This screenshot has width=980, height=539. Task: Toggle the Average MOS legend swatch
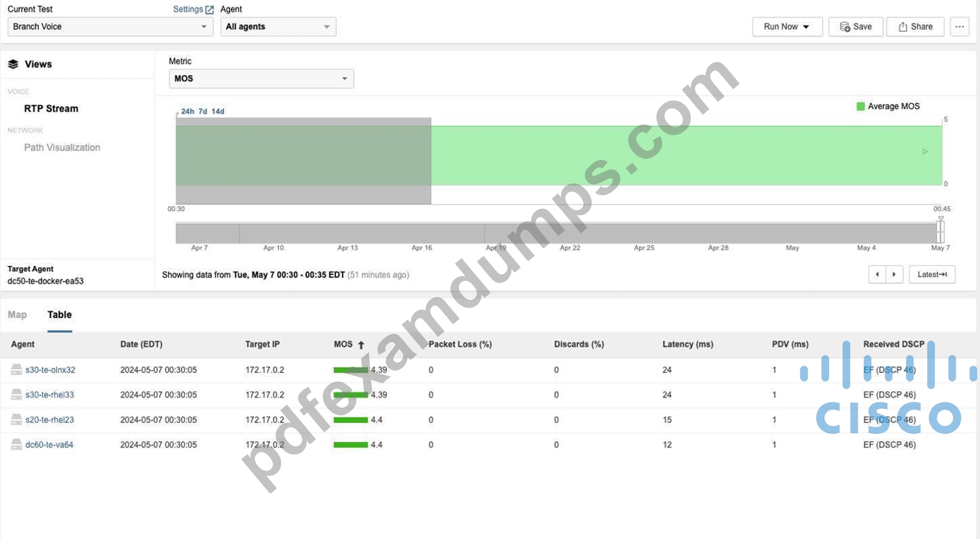point(861,106)
